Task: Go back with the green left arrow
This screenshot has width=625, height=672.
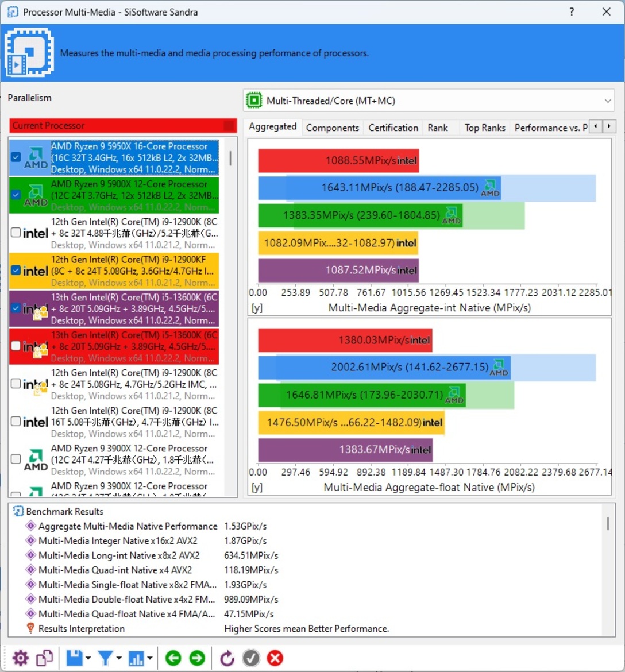Action: pos(173,658)
